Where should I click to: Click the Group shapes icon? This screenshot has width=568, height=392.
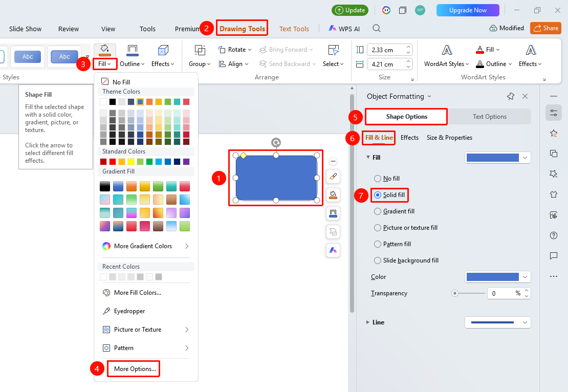[200, 50]
